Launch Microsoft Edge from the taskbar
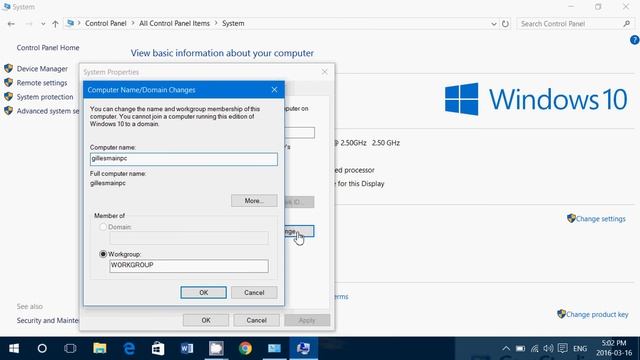 point(129,348)
